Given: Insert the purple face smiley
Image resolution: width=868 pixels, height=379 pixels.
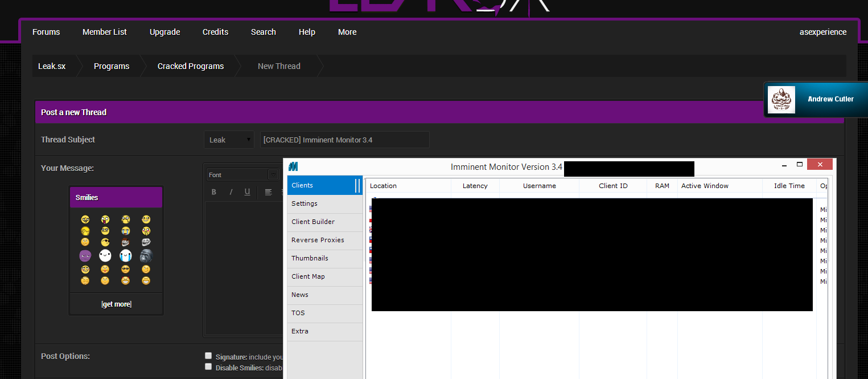Looking at the screenshot, I should tap(85, 256).
